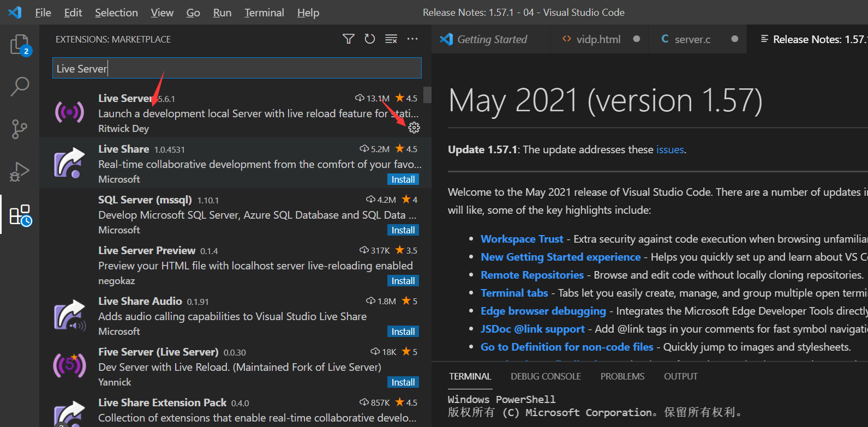Screen dimensions: 868x427
Task: Select the DEBUG CONSOLE panel tab
Action: click(x=546, y=376)
